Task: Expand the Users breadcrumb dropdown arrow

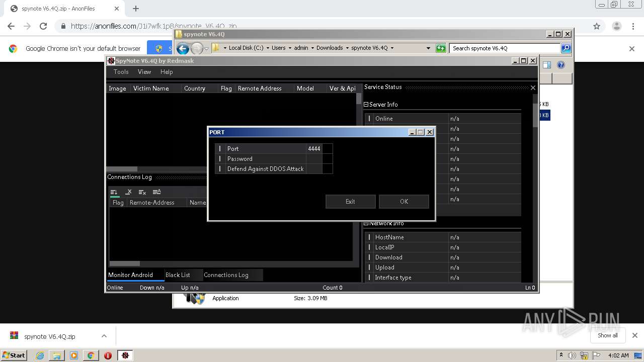Action: point(290,48)
